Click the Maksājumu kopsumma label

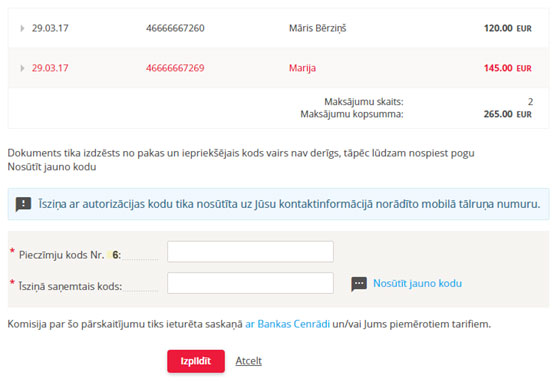point(352,114)
